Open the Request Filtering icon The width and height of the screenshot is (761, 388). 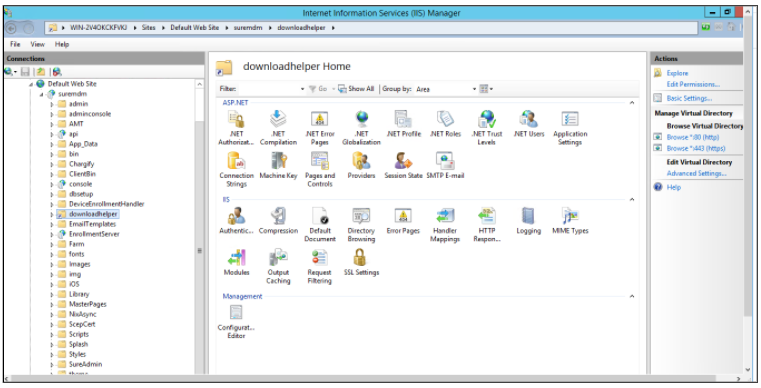[x=319, y=267]
